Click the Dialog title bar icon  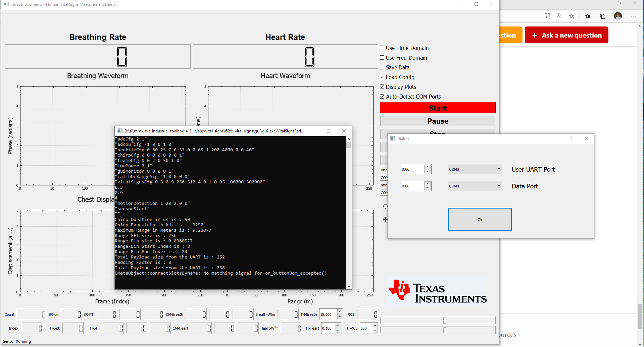393,138
